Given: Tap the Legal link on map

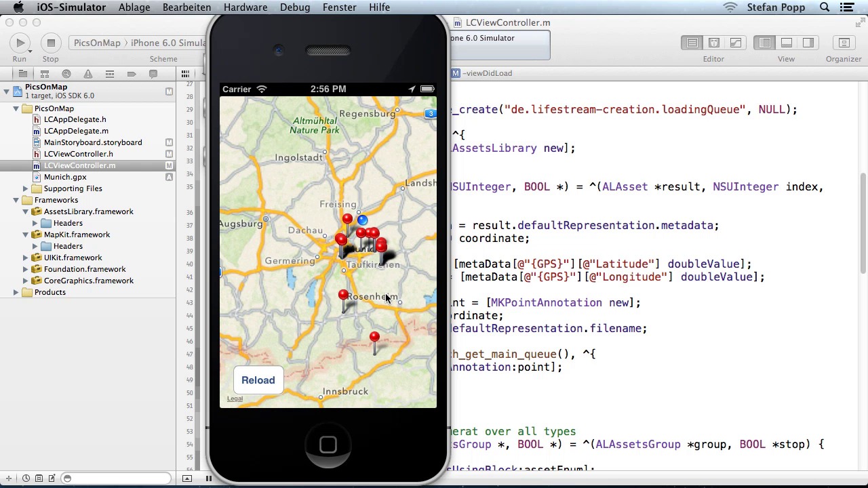Looking at the screenshot, I should click(x=235, y=399).
